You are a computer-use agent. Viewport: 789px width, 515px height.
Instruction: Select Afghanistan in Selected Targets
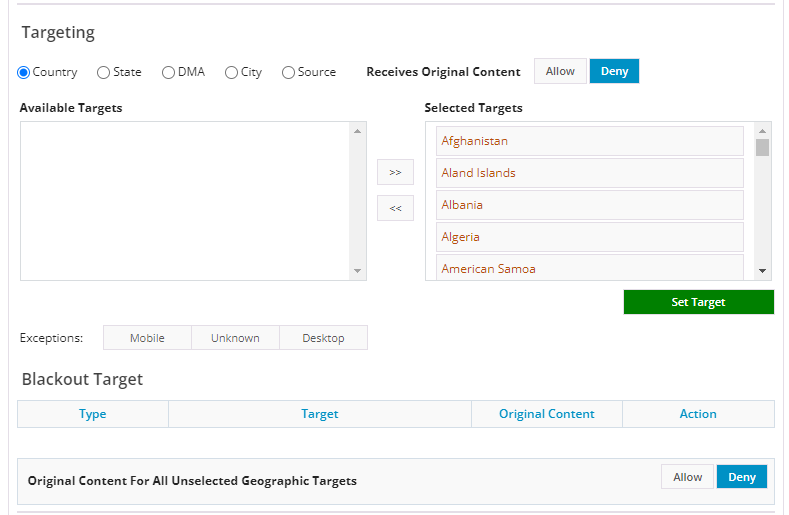[589, 141]
